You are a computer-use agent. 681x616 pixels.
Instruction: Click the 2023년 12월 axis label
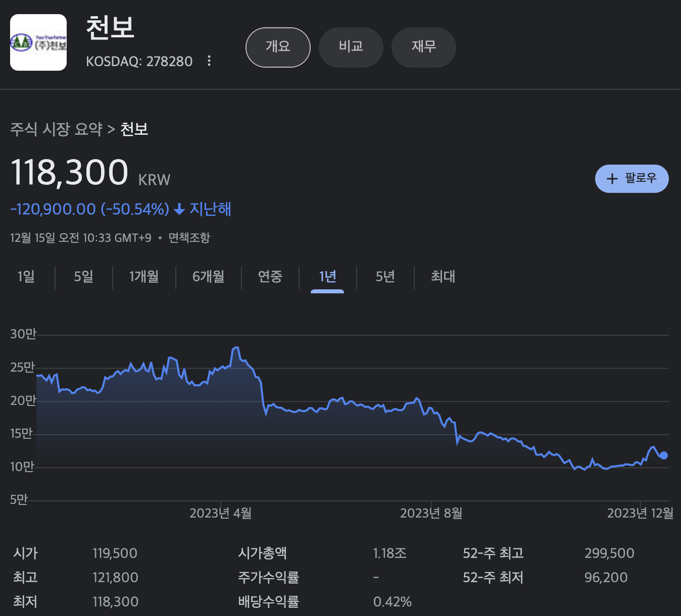(640, 514)
